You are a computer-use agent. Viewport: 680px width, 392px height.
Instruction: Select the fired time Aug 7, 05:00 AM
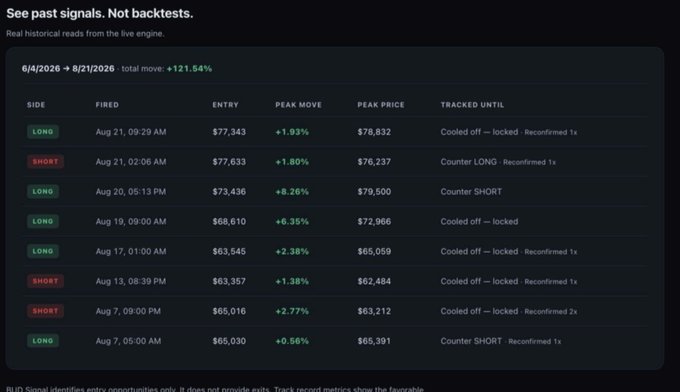coord(128,341)
